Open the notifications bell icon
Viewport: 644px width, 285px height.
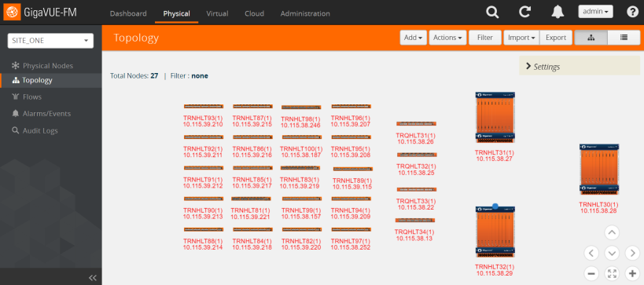(558, 12)
